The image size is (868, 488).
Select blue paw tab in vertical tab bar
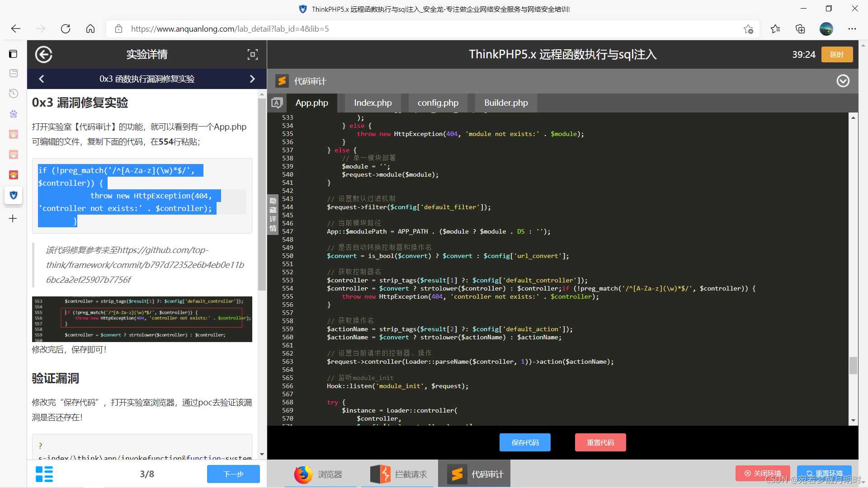[x=14, y=114]
